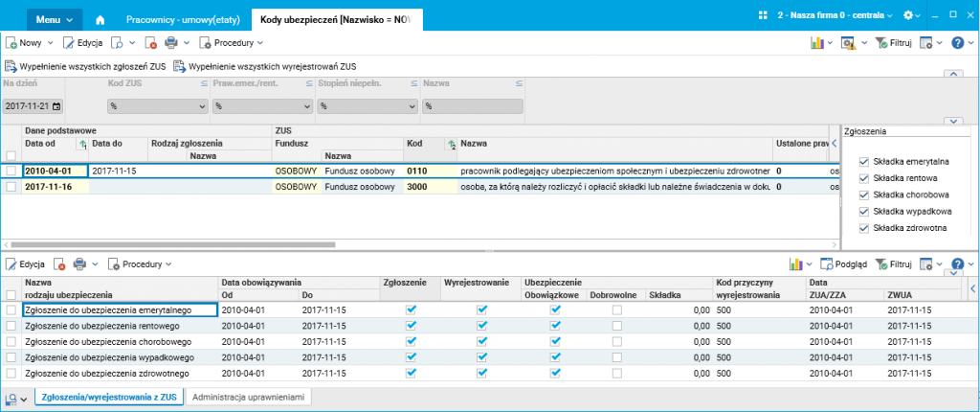The height and width of the screenshot is (412, 980).
Task: Click the bar chart icon in the top toolbar
Action: [x=817, y=43]
